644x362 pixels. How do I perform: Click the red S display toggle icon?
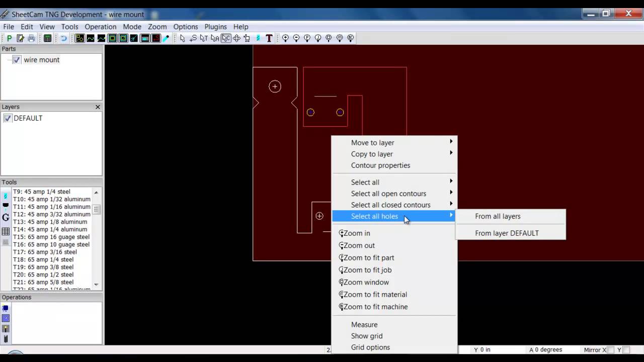[156, 38]
